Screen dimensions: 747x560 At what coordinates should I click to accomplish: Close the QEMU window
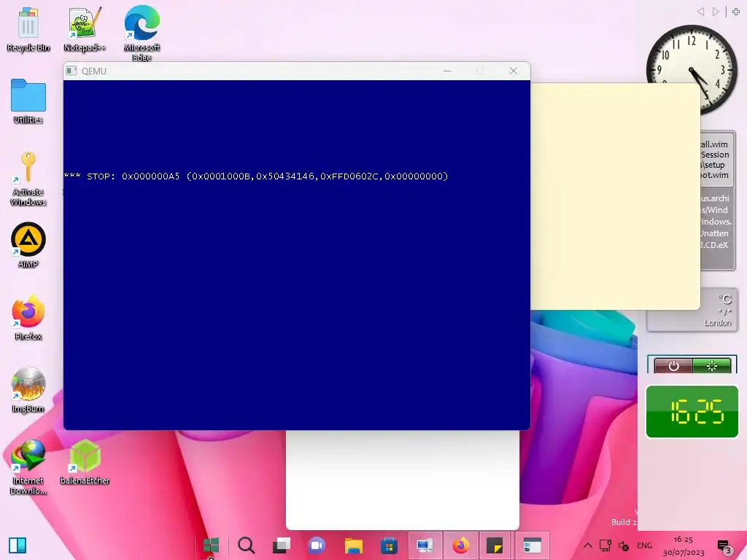[513, 71]
